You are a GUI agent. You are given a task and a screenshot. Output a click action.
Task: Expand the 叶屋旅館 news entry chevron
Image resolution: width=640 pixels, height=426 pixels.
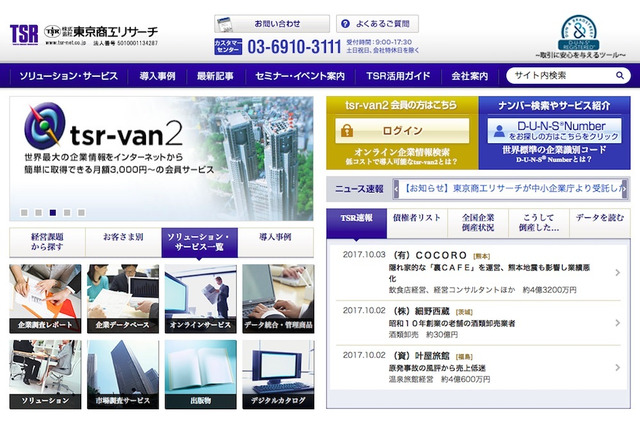tap(618, 368)
